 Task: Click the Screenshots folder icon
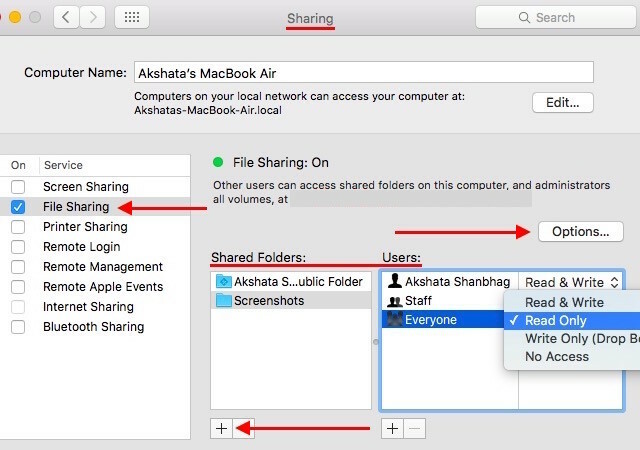[223, 301]
